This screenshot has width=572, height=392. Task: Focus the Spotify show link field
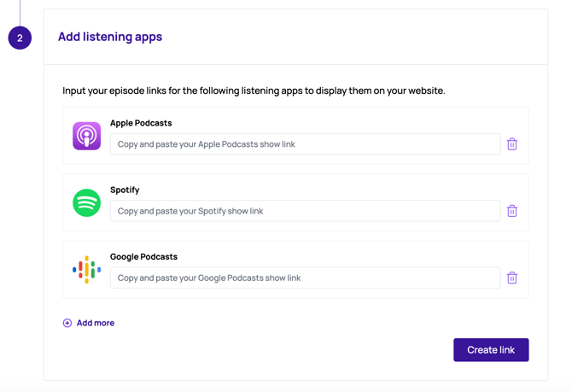(x=306, y=211)
